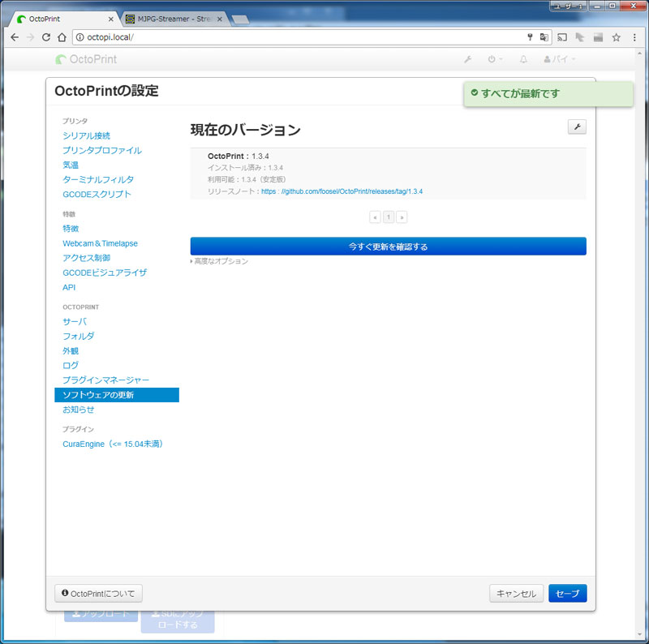
Task: Close the OctoPrint browser tab
Action: 110,19
